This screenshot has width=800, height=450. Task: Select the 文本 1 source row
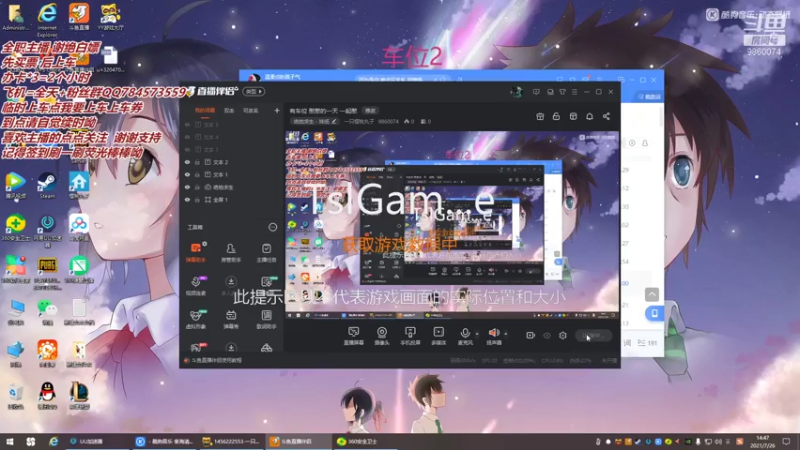coord(232,174)
